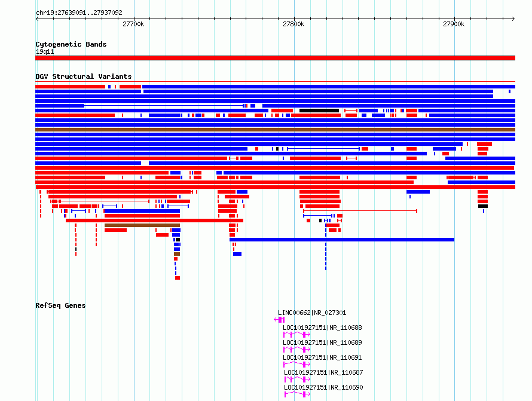Click the 19q11 band label

tap(45, 51)
